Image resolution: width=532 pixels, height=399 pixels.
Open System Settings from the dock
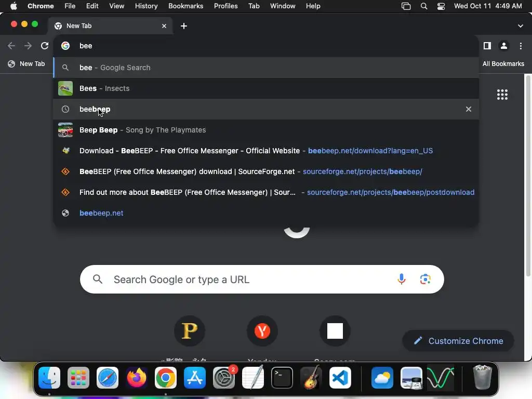click(224, 378)
